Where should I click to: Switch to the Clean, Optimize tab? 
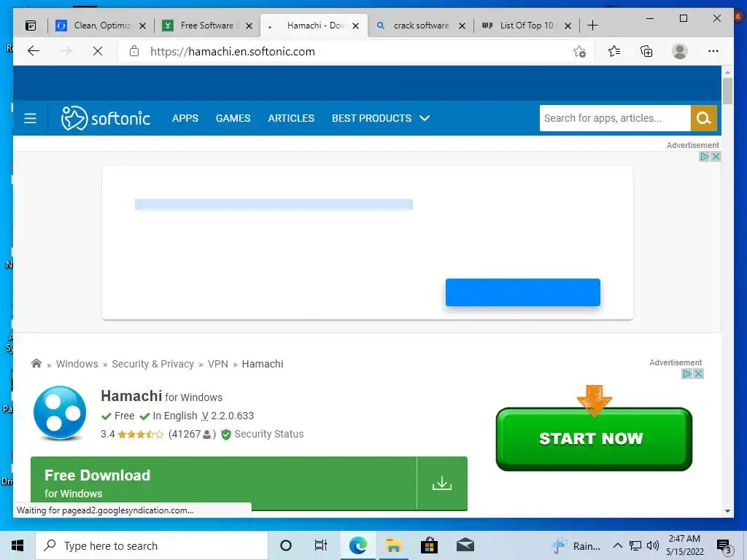102,26
